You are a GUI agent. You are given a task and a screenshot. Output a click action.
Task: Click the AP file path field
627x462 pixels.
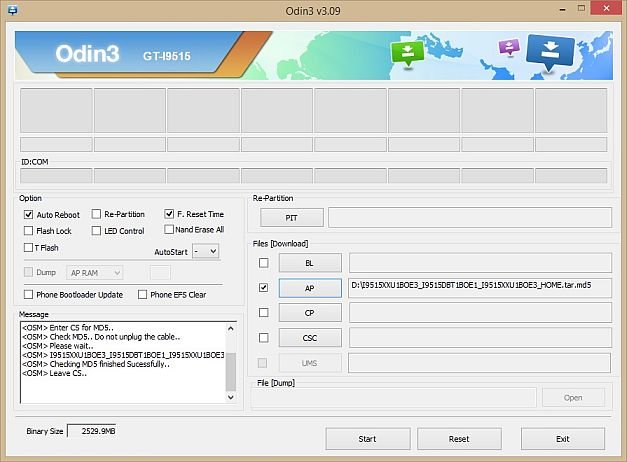point(480,288)
